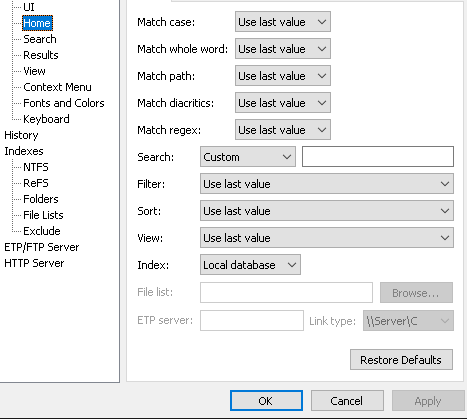467x419 pixels.
Task: Open the Match case dropdown
Action: [283, 22]
